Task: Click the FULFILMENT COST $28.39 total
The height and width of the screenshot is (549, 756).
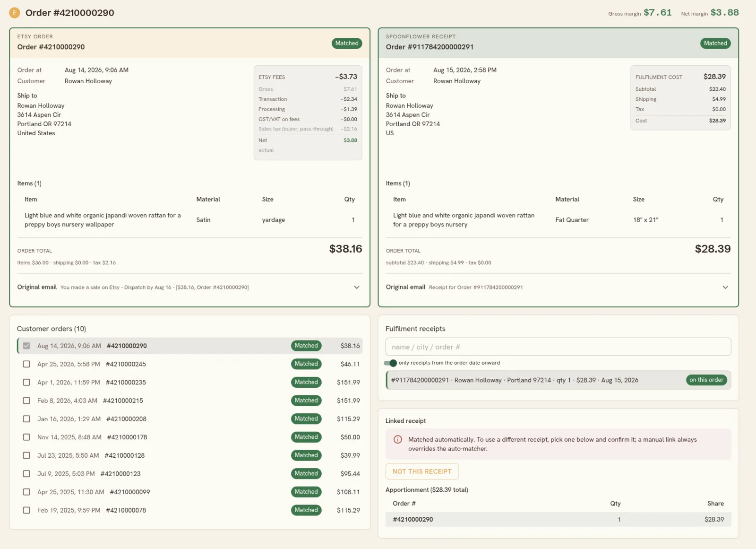Action: pos(714,77)
